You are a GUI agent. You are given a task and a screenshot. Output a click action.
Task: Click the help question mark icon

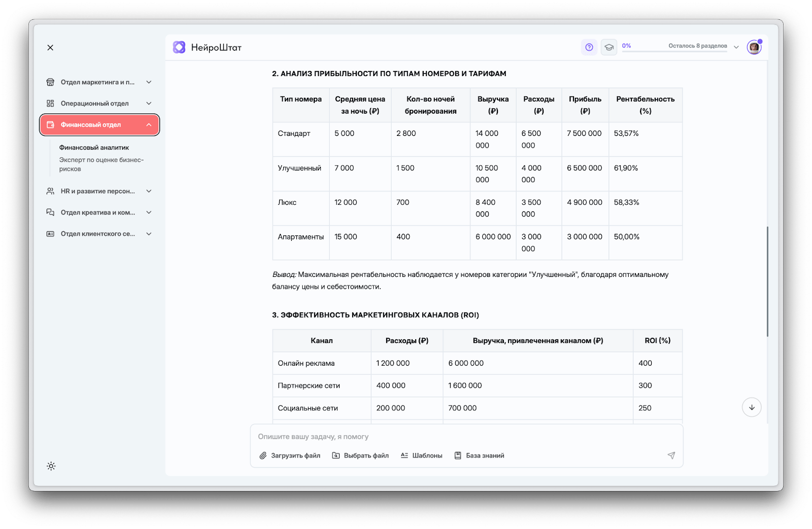pyautogui.click(x=589, y=47)
